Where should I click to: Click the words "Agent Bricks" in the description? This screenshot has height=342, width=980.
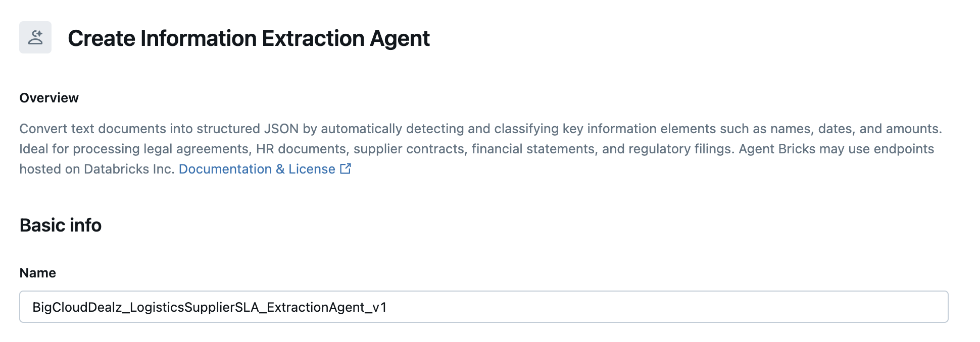click(777, 149)
